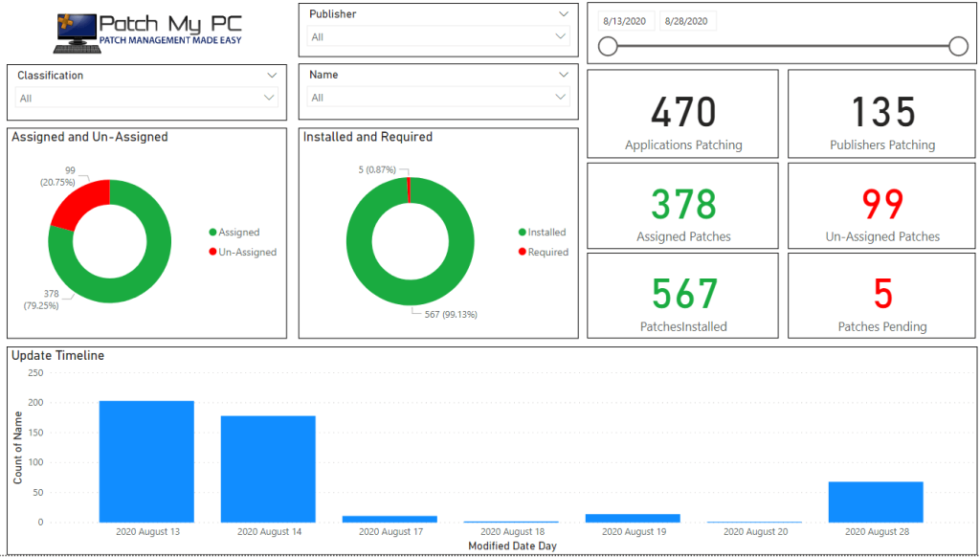Click the 250 y-axis value
Screen dimensions: 980x557
click(36, 372)
